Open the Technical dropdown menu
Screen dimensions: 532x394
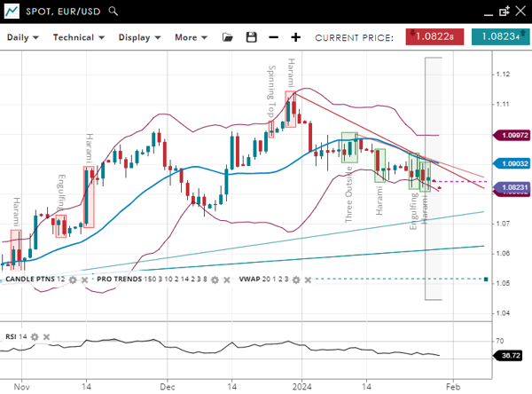[x=78, y=37]
